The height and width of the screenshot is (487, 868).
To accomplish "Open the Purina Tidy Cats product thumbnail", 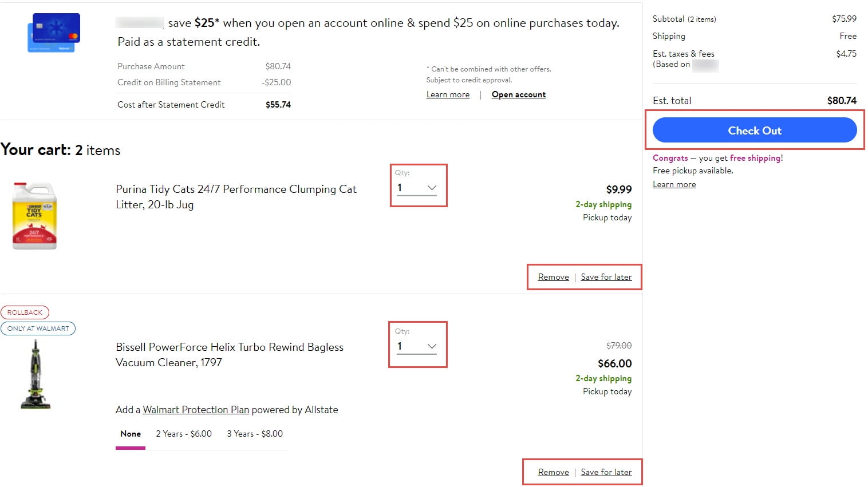I will 34,216.
